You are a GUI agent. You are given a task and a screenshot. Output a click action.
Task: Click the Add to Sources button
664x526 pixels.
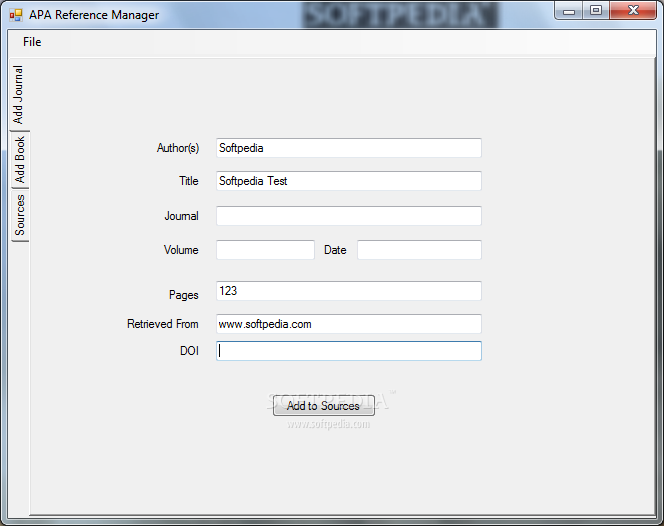click(324, 406)
